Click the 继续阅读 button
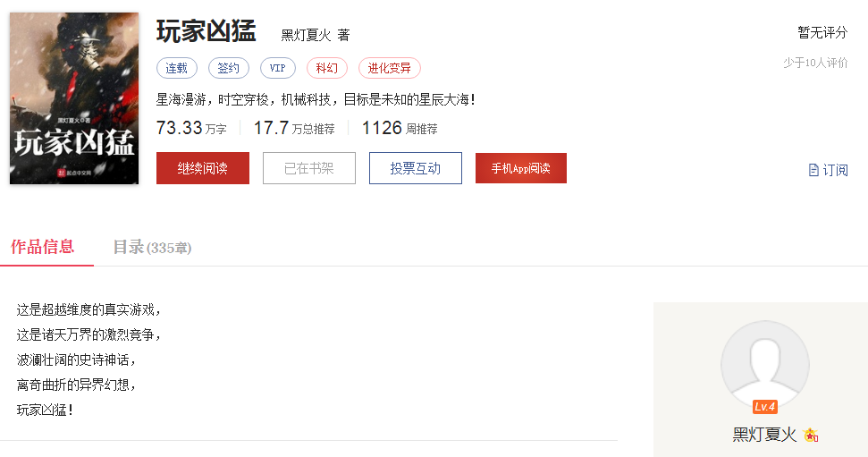The height and width of the screenshot is (457, 868). point(203,168)
